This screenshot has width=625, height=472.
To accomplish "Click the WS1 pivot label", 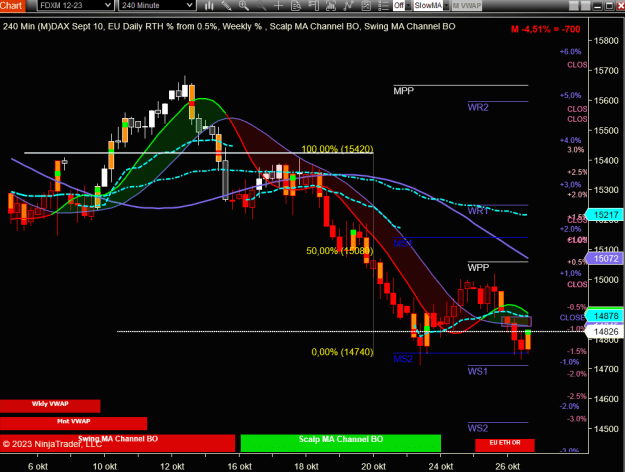I will click(x=478, y=372).
